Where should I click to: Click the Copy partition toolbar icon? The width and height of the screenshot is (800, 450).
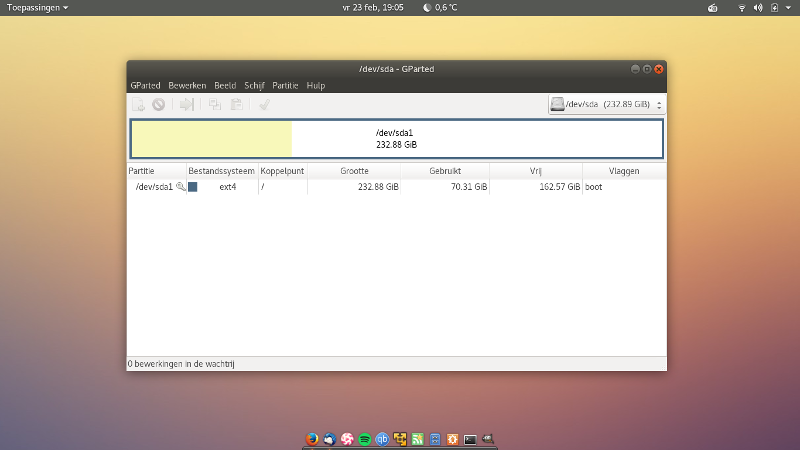(215, 105)
